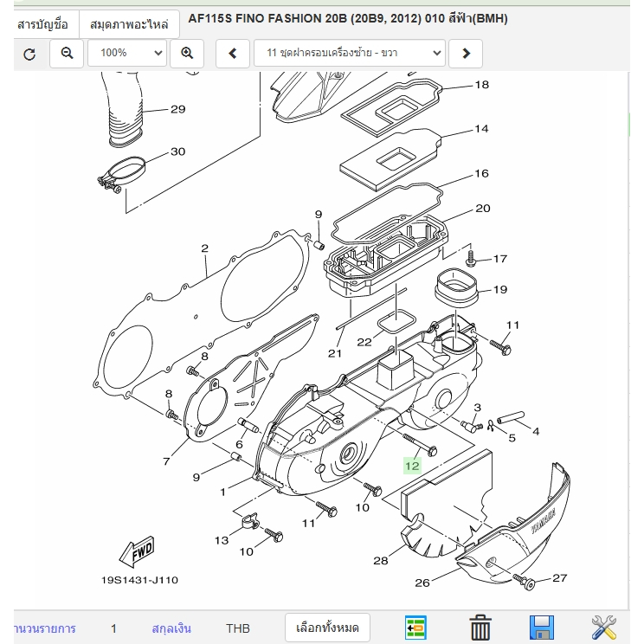Switch to the สารบัญชื่อ tab

[43, 23]
